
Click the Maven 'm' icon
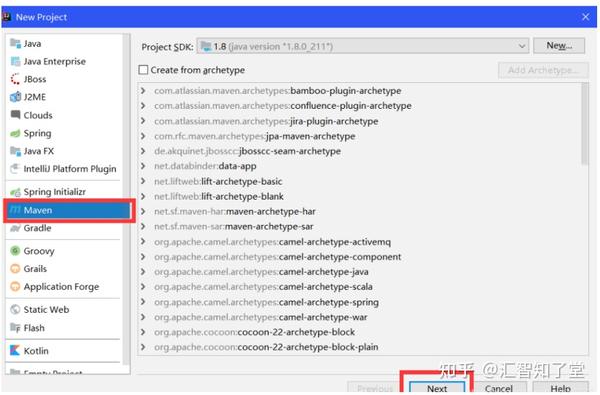(15, 210)
